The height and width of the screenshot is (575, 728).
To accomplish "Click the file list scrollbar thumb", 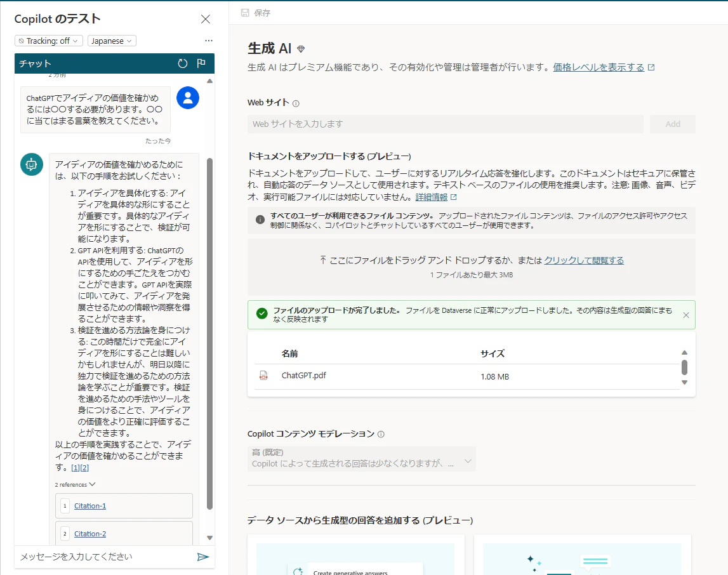I will coord(684,367).
